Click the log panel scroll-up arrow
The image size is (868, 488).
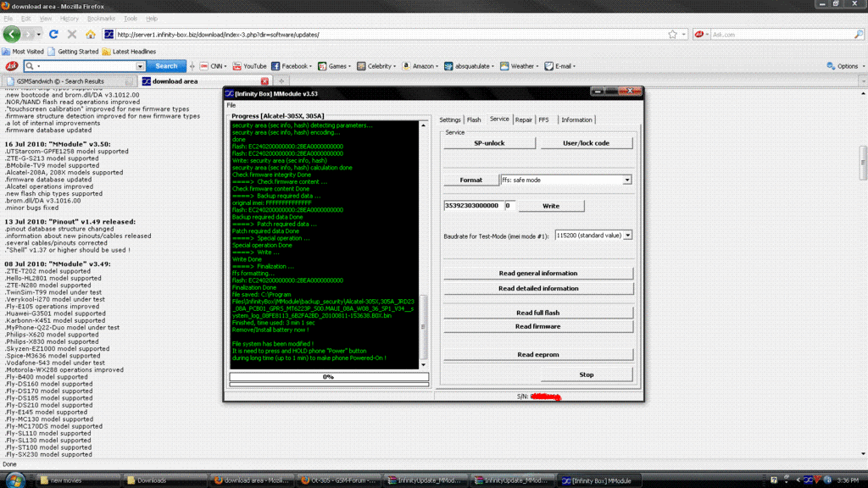tap(424, 125)
